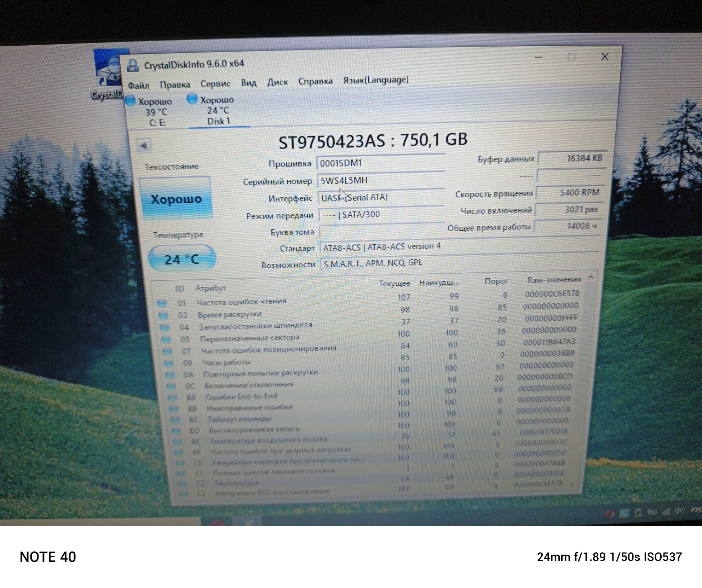Click the previous disk arrow button
Screen dimensions: 702x588
[144, 145]
